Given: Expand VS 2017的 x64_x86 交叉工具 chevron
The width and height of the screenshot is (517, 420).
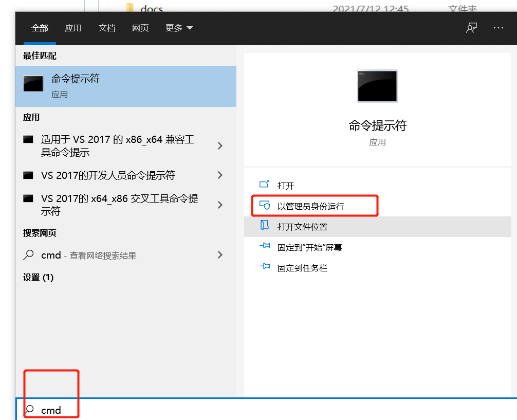Looking at the screenshot, I should [x=220, y=205].
